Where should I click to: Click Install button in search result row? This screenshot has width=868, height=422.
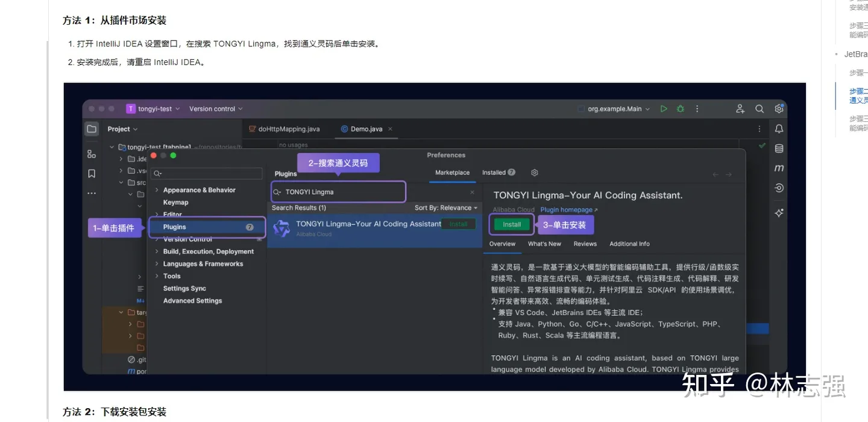coord(458,224)
